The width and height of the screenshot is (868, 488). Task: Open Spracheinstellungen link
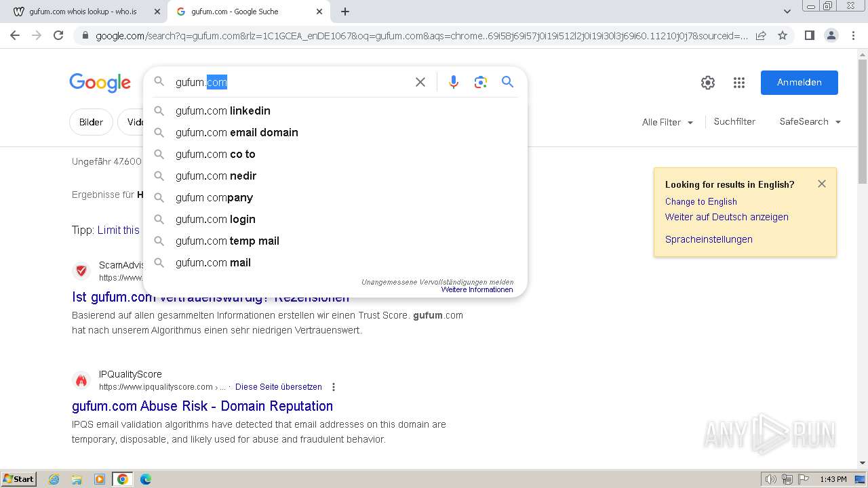click(x=709, y=239)
